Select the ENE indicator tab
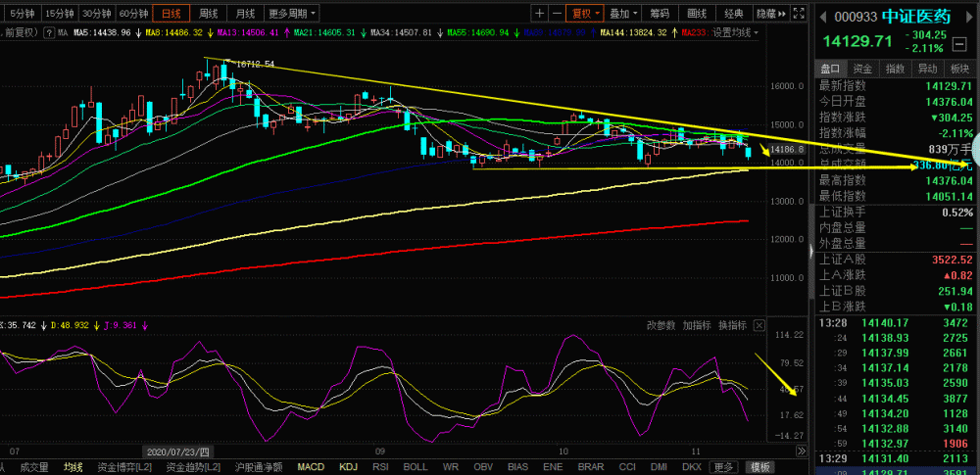980x475 pixels. (x=553, y=467)
